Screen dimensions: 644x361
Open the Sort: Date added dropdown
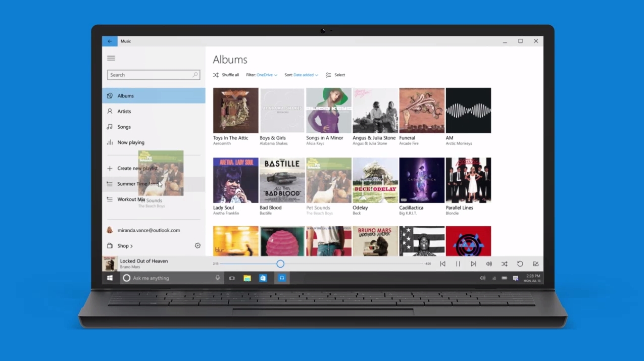click(x=301, y=75)
